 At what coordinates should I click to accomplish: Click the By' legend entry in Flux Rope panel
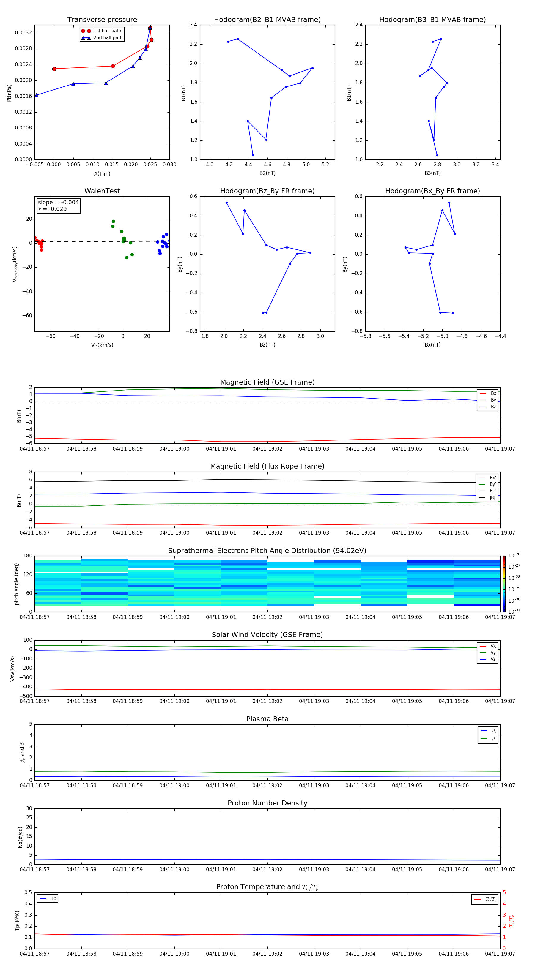coord(487,484)
